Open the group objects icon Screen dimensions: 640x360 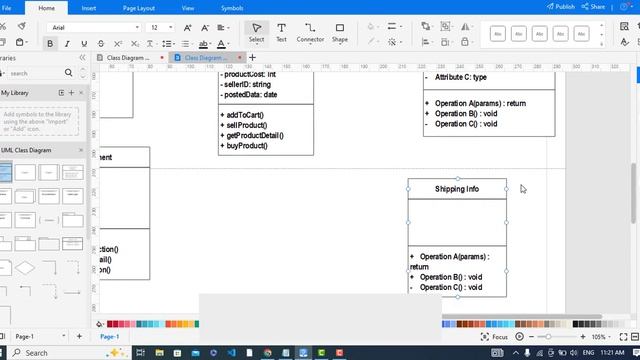tap(446, 27)
